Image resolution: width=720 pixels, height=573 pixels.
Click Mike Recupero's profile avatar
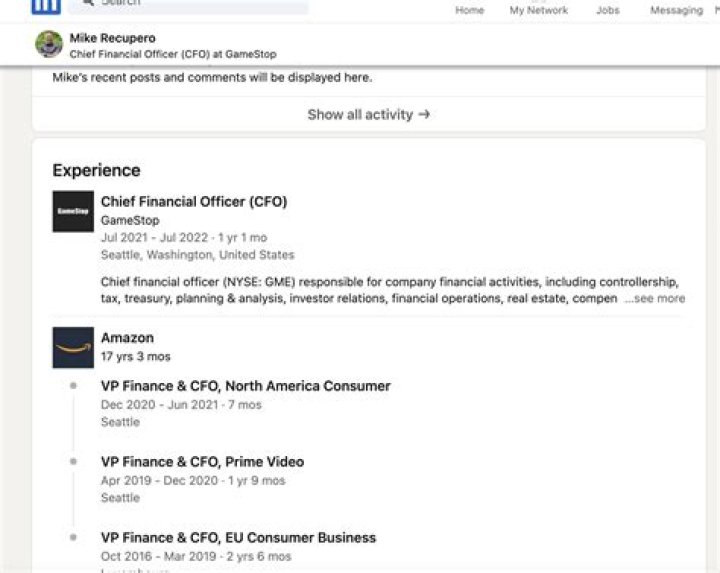tap(49, 44)
